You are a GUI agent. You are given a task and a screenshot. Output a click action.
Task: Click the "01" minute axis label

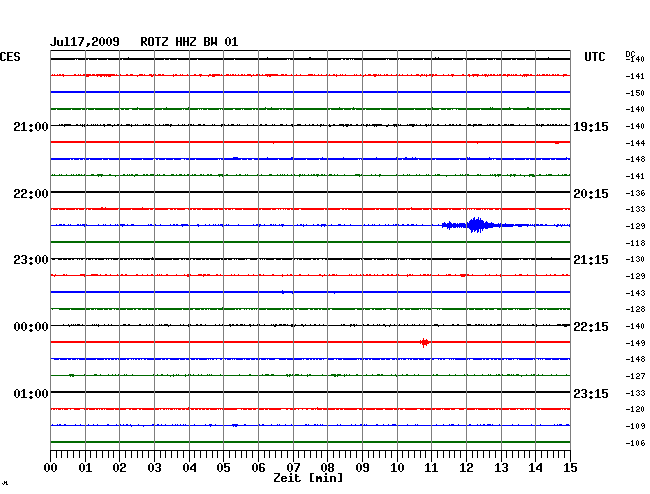pos(85,468)
